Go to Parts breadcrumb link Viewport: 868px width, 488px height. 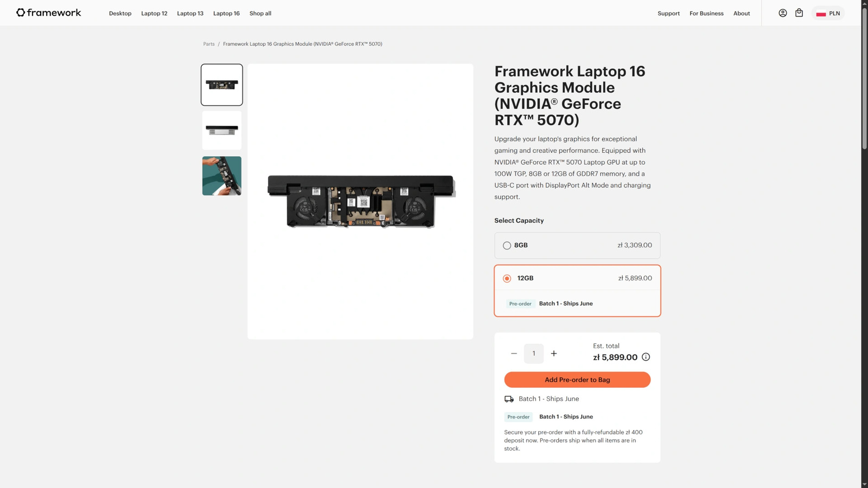[209, 44]
